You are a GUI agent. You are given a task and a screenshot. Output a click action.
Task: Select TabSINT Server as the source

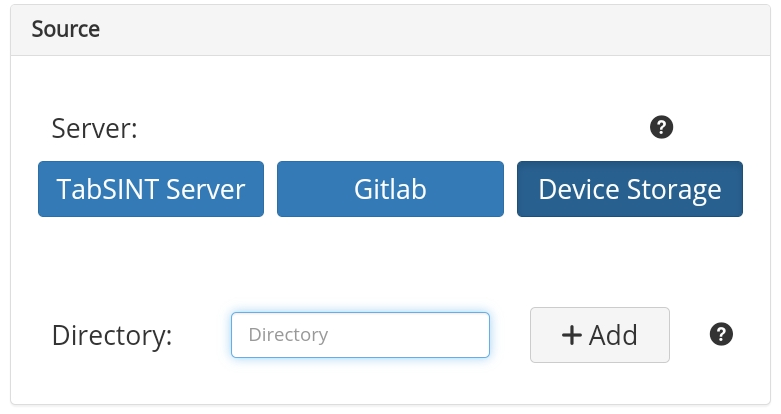[x=151, y=189]
